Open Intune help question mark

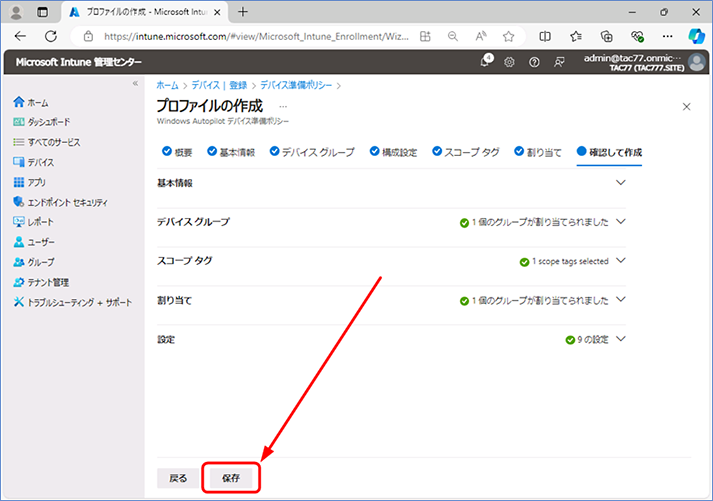(x=534, y=62)
